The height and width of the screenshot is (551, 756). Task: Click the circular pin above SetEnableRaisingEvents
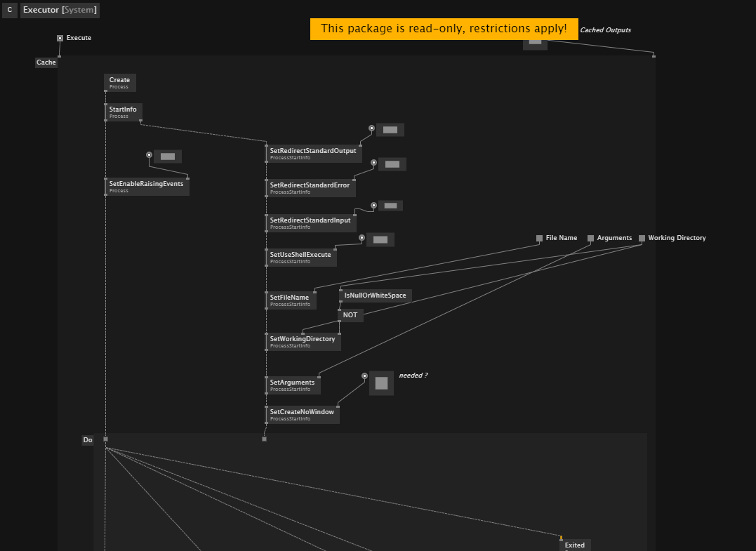tap(149, 154)
